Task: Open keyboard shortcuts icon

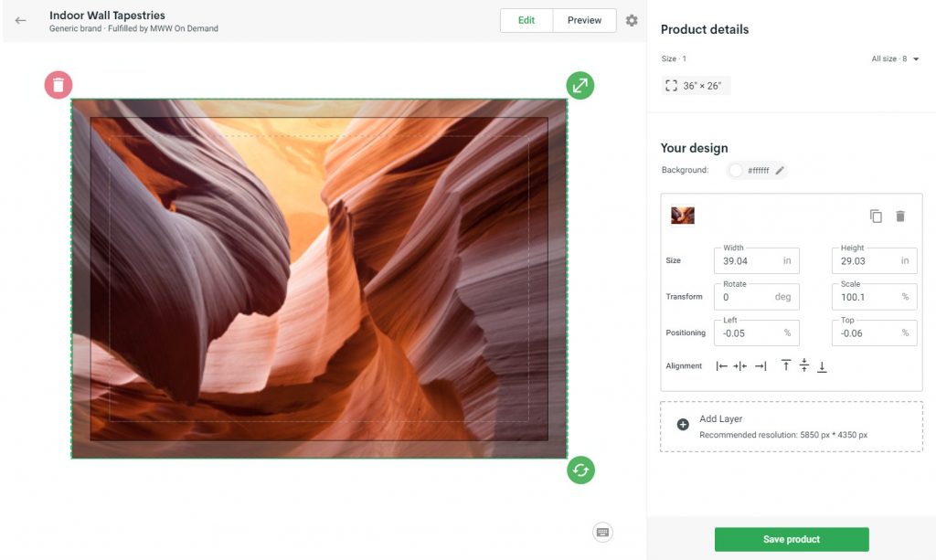Action: (x=601, y=533)
